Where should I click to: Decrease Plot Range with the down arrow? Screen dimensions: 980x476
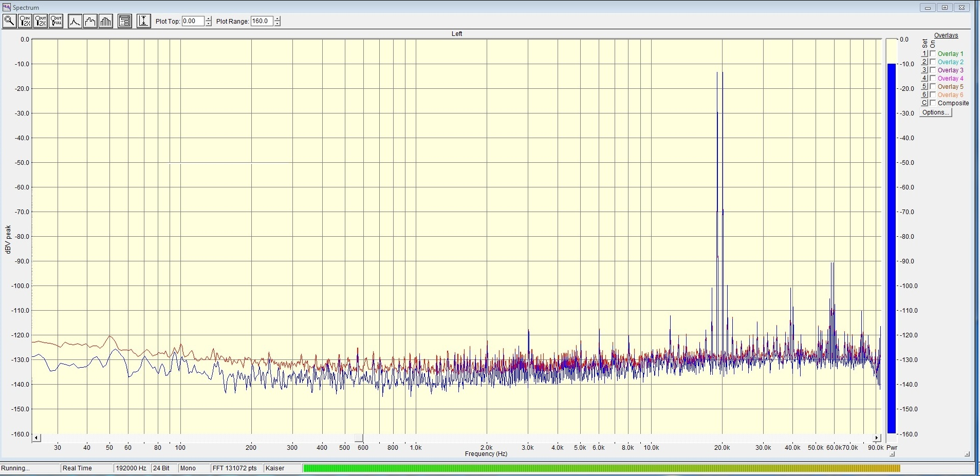(278, 24)
